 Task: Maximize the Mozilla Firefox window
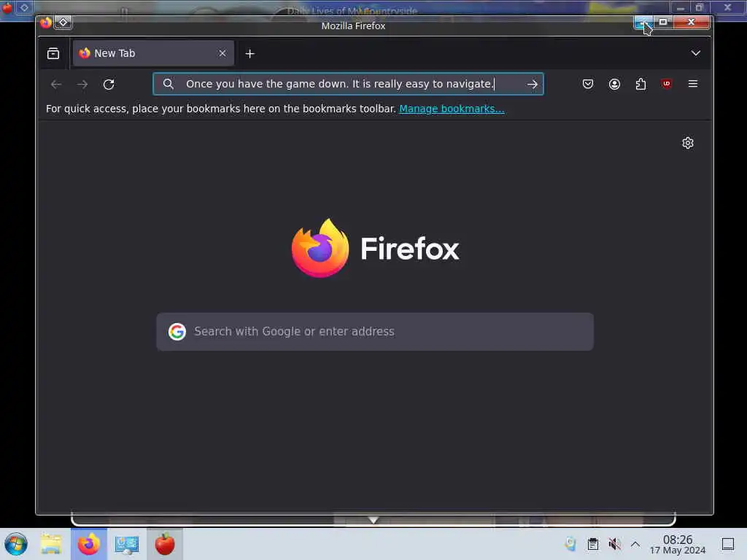pos(662,22)
